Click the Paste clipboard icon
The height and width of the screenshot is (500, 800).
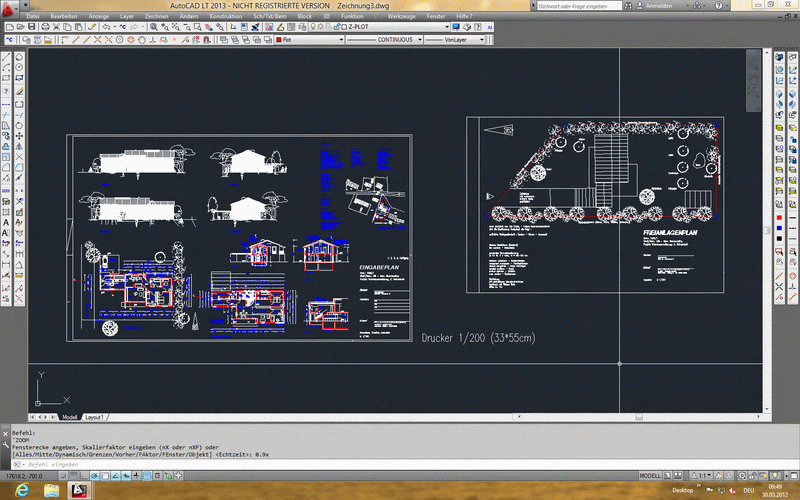click(x=79, y=27)
